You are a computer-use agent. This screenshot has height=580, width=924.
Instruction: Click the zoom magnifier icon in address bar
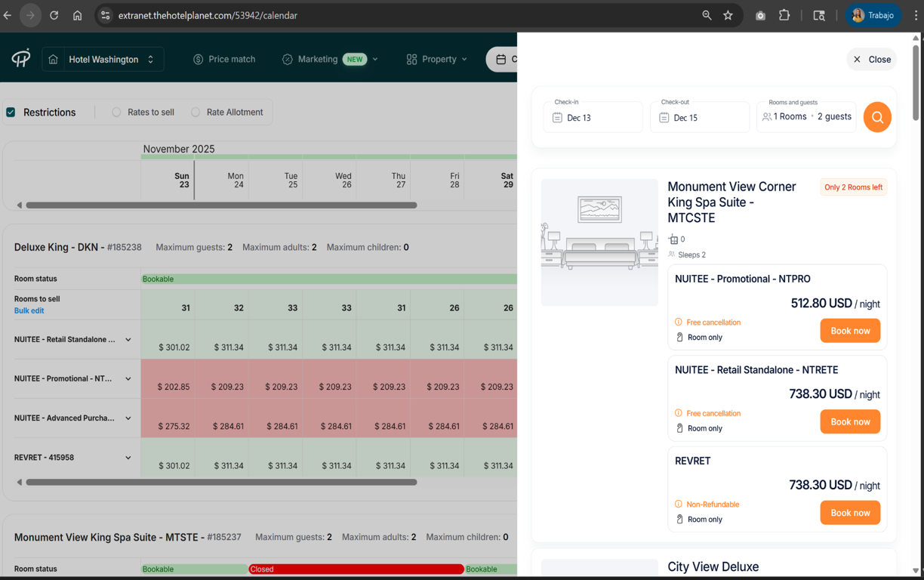coord(707,15)
